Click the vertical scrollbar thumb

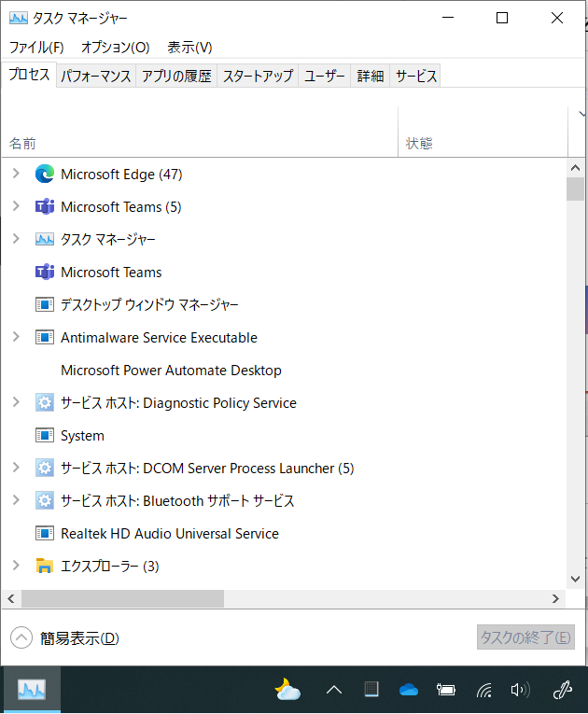point(575,189)
